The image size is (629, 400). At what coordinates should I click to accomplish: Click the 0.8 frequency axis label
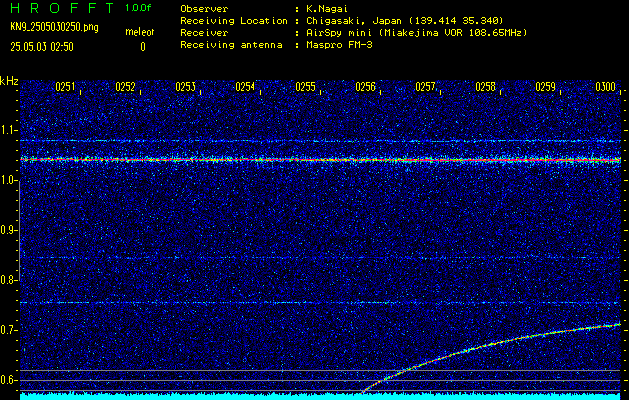click(x=8, y=280)
